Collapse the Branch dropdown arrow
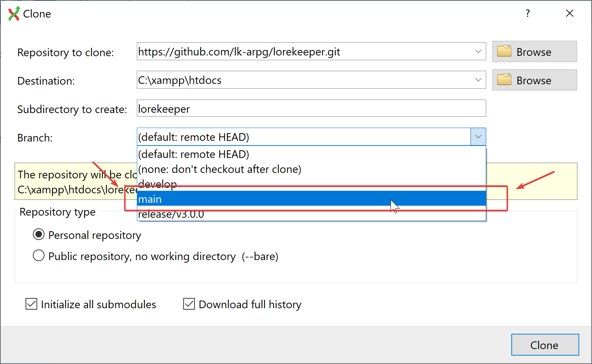Image resolution: width=592 pixels, height=364 pixels. click(x=478, y=137)
